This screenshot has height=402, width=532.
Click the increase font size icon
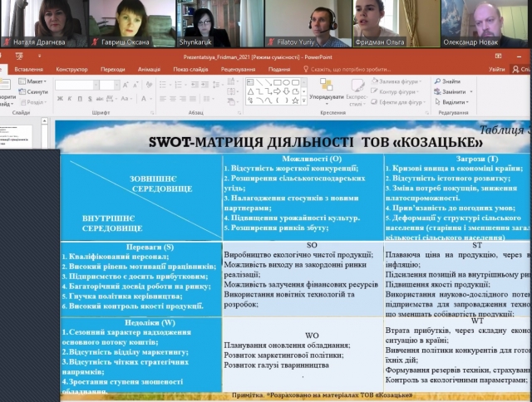(126, 85)
